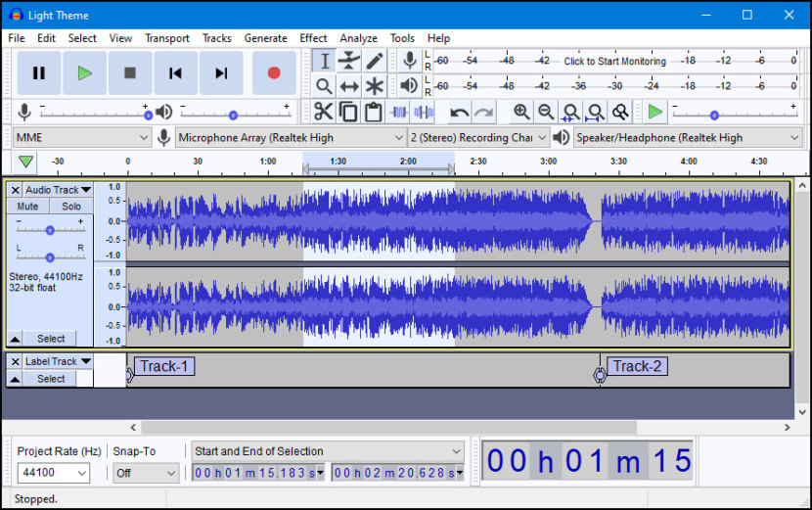Image resolution: width=812 pixels, height=510 pixels.
Task: Click the Track-2 label
Action: click(x=637, y=366)
